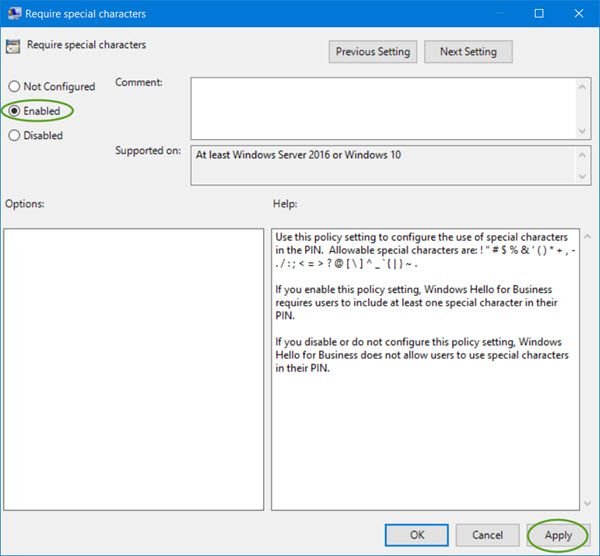Click the empty Options pane
Image resolution: width=600 pixels, height=556 pixels.
134,369
